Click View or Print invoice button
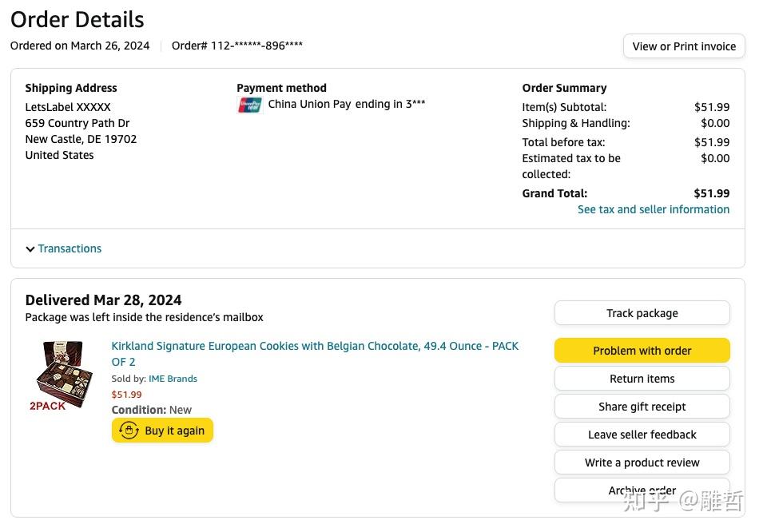The width and height of the screenshot is (763, 532). 684,46
